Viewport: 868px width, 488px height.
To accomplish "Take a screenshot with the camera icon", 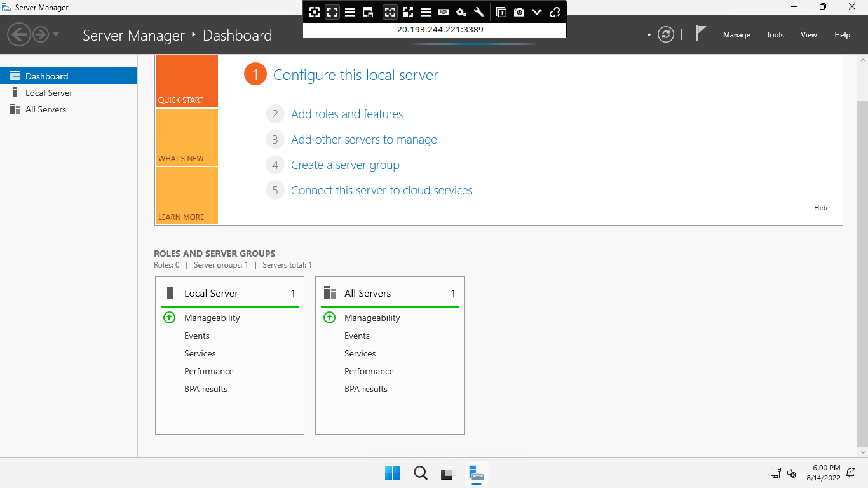I will pyautogui.click(x=519, y=12).
